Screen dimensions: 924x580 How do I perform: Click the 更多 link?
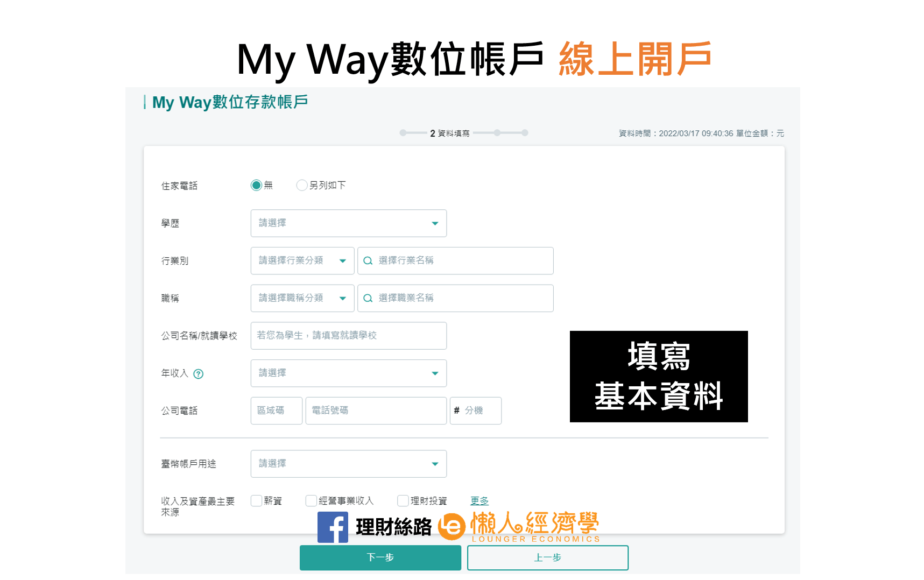479,501
